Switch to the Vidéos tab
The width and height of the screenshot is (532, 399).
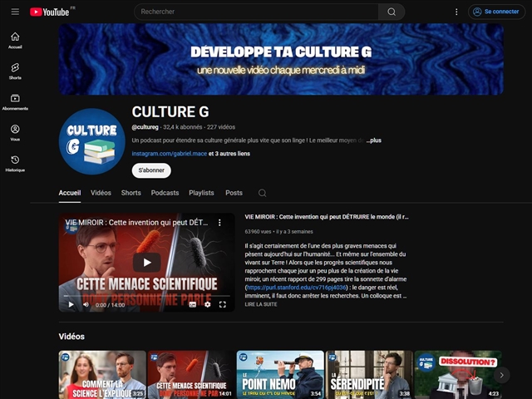point(101,193)
